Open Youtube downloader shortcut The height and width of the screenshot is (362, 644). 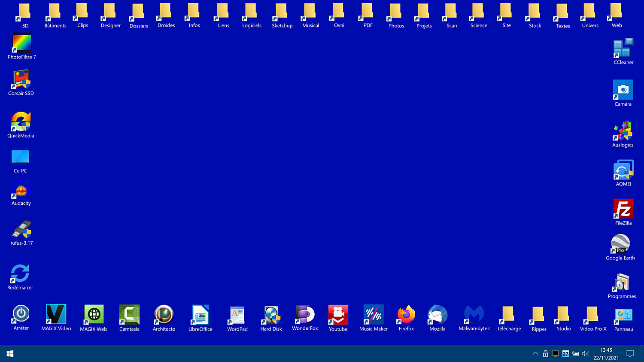338,315
